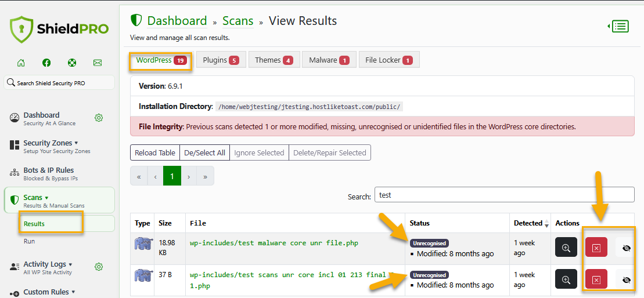Image resolution: width=644 pixels, height=298 pixels.
Task: Open Activity Logs gear icon
Action: click(x=99, y=267)
